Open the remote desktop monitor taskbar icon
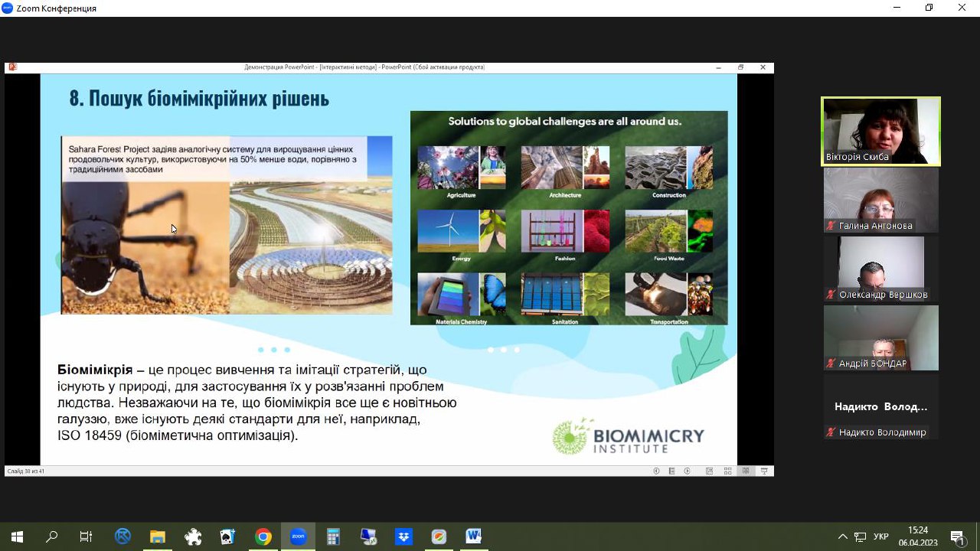 tap(368, 536)
